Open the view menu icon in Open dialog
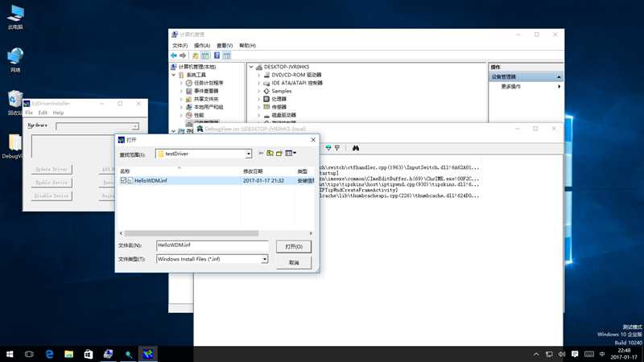Viewport: 644px width, 362px height. coord(291,153)
